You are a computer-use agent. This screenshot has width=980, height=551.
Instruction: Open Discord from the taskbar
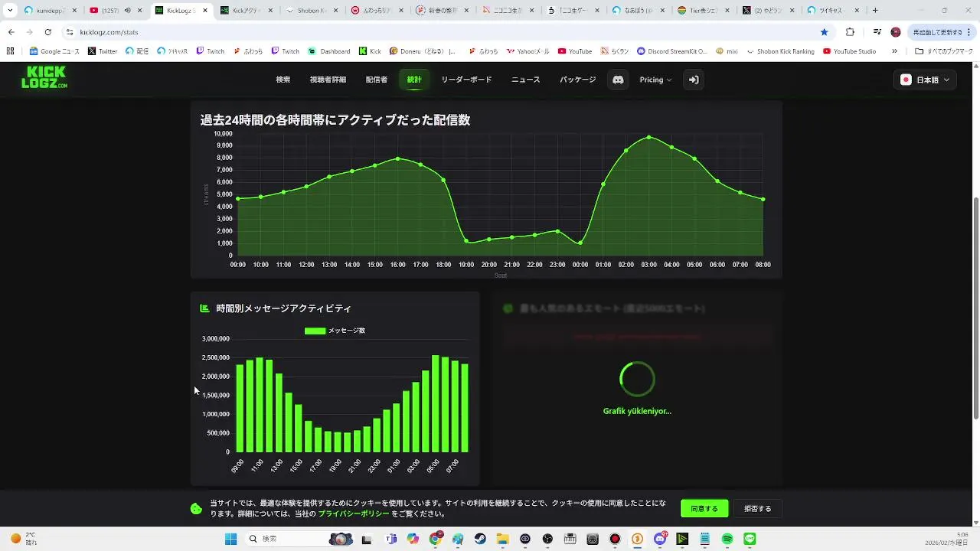(x=660, y=539)
